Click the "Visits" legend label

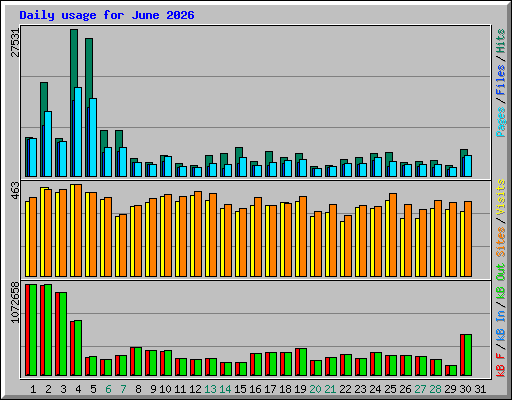(501, 198)
